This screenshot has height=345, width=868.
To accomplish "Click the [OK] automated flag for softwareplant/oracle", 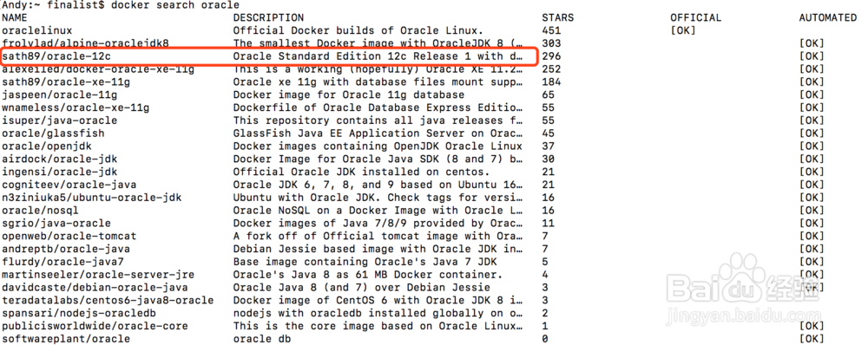I will [x=812, y=339].
